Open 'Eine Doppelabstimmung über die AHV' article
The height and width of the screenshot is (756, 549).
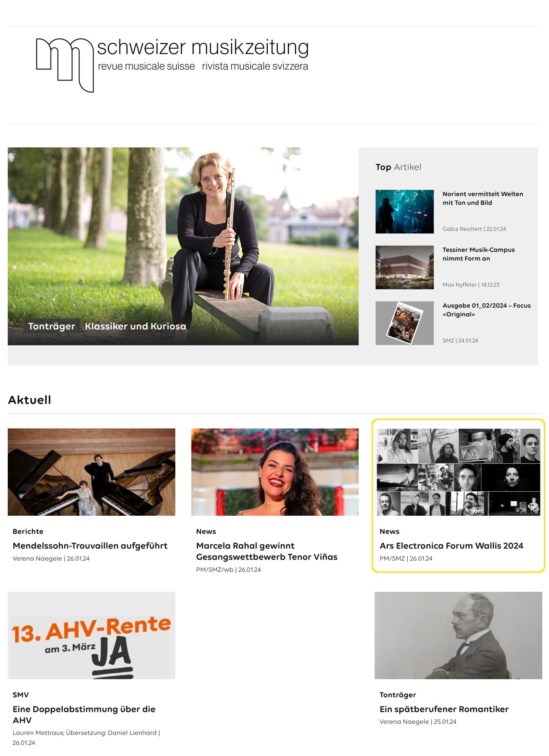84,714
